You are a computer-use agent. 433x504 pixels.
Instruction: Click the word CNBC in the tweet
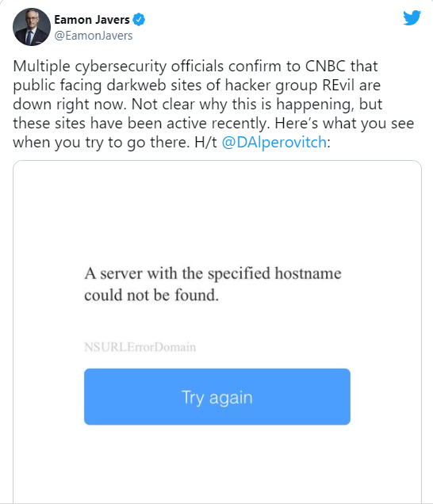point(325,67)
